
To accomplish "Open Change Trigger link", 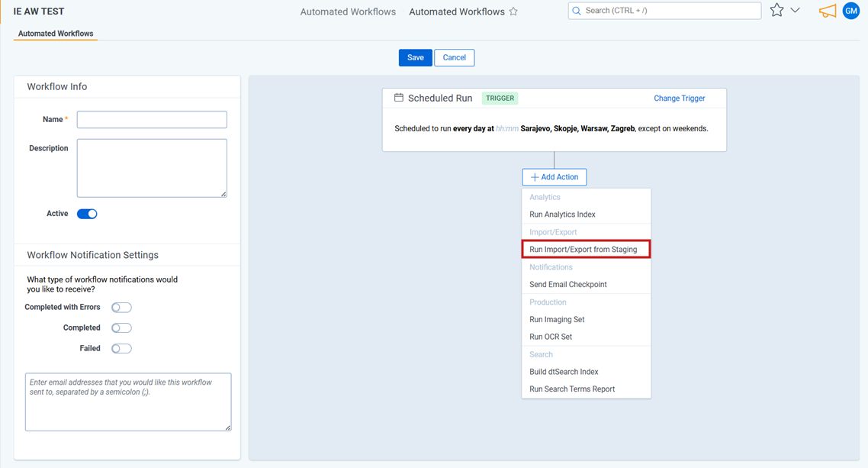I will pos(679,98).
